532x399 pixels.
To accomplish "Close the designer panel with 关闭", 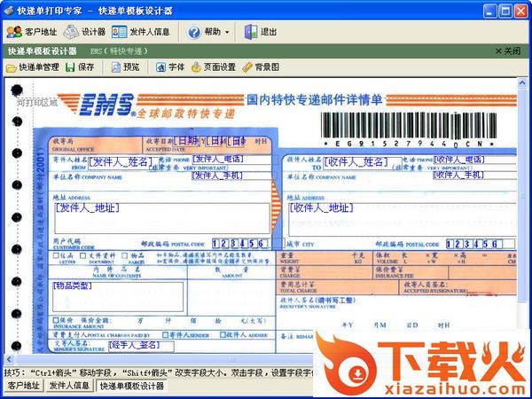I will click(508, 51).
